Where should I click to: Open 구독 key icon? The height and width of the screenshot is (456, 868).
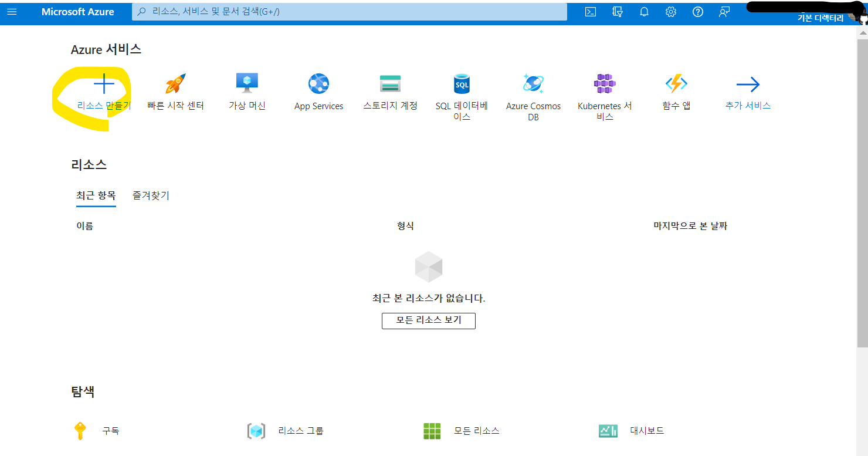[80, 431]
